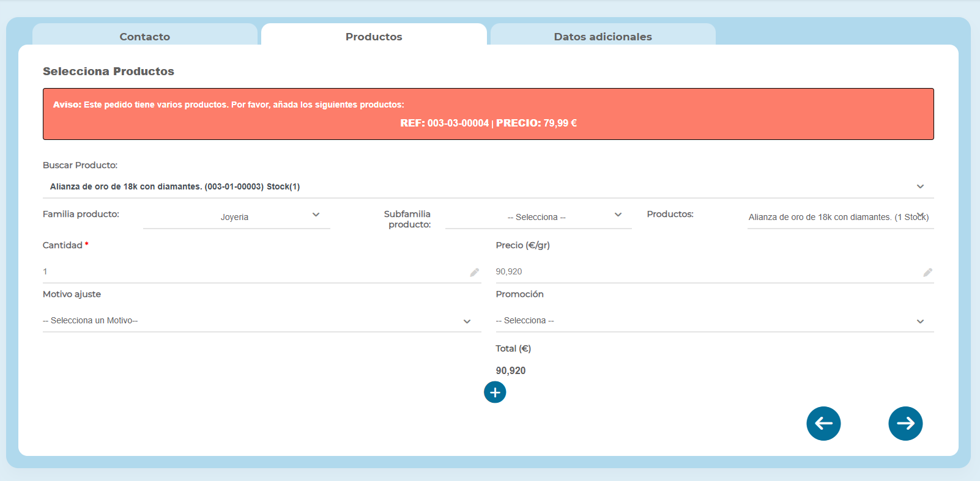Viewport: 980px width, 481px height.
Task: Expand the Buscar Producto chevron arrow
Action: [920, 186]
